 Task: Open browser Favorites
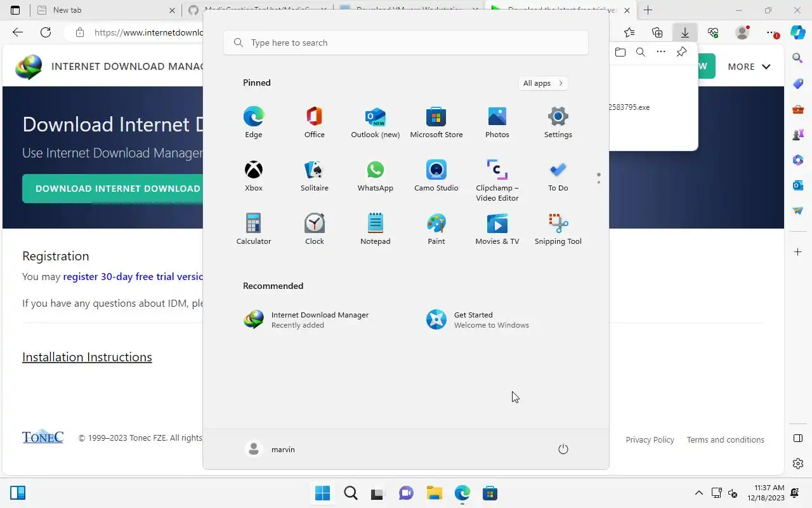(x=629, y=32)
